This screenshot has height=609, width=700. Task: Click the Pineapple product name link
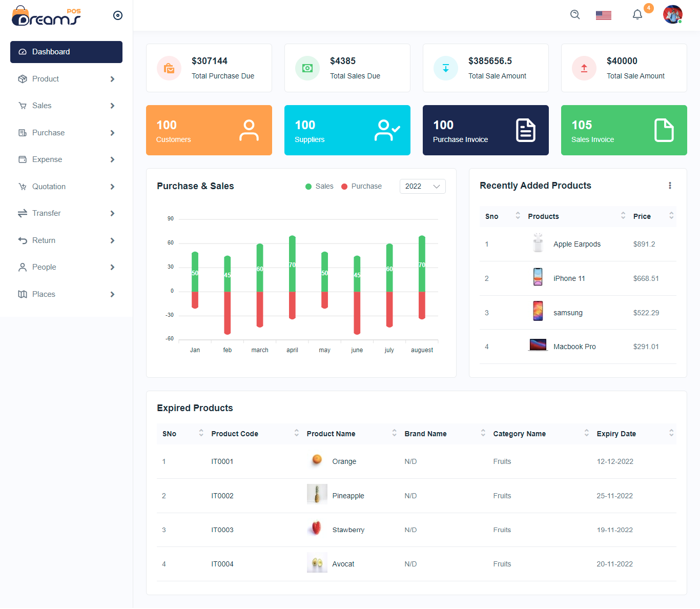point(348,496)
